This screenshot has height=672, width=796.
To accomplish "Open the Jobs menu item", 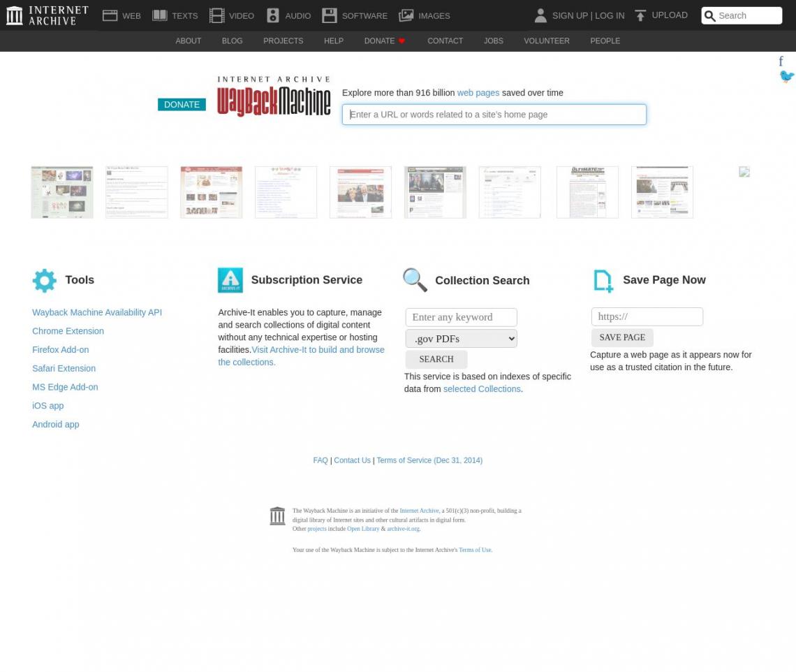I will coord(494,41).
